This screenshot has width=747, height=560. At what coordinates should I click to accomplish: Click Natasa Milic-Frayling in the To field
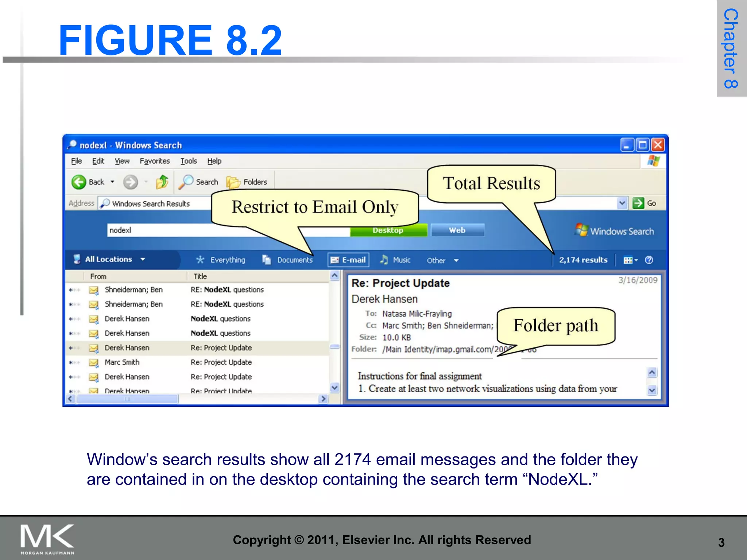tap(417, 314)
